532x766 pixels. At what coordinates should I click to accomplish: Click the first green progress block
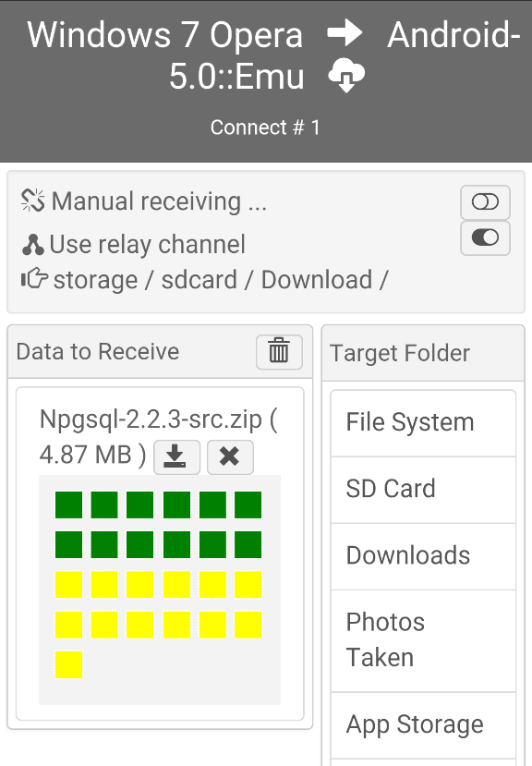69,505
